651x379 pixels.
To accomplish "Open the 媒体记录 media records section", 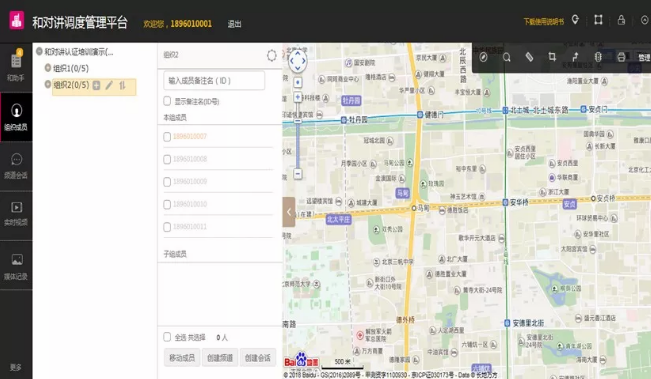I will click(x=16, y=265).
